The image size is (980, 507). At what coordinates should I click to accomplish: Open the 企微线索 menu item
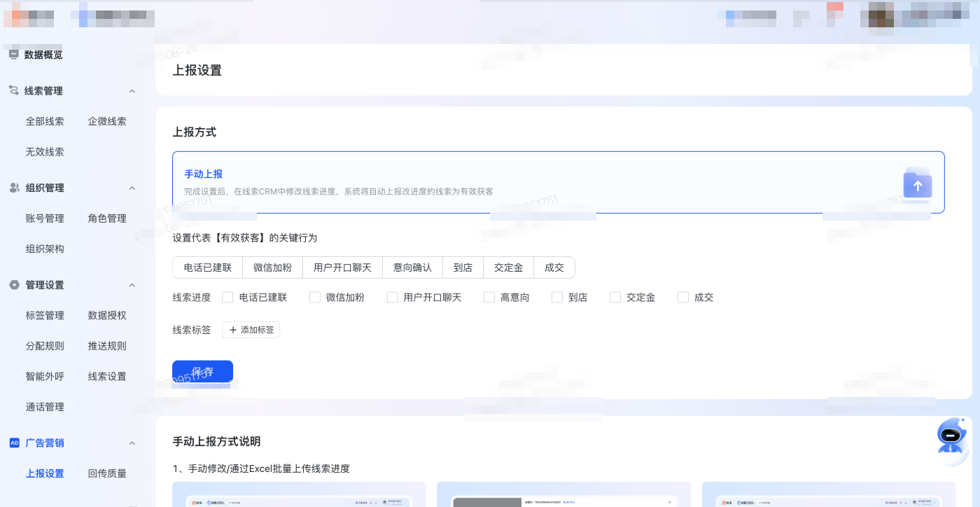[x=107, y=120]
